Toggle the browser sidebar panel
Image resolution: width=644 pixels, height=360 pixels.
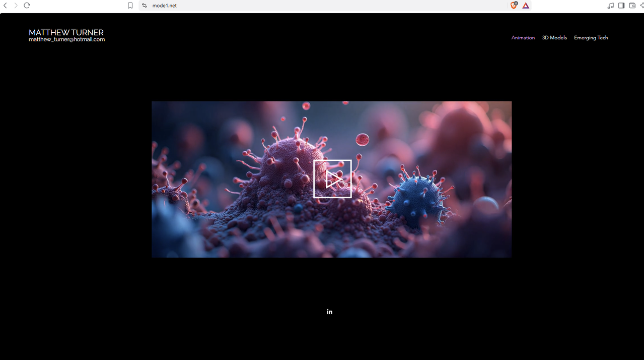(621, 6)
